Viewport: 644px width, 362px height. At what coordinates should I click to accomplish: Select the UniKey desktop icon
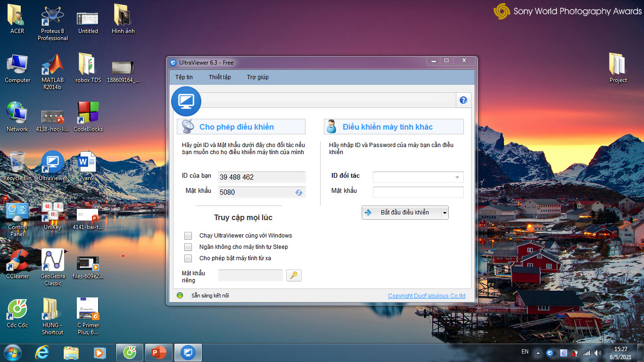[x=53, y=215]
